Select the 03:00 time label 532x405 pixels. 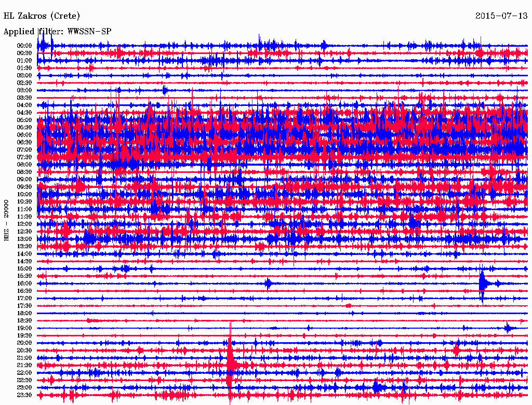(x=24, y=90)
